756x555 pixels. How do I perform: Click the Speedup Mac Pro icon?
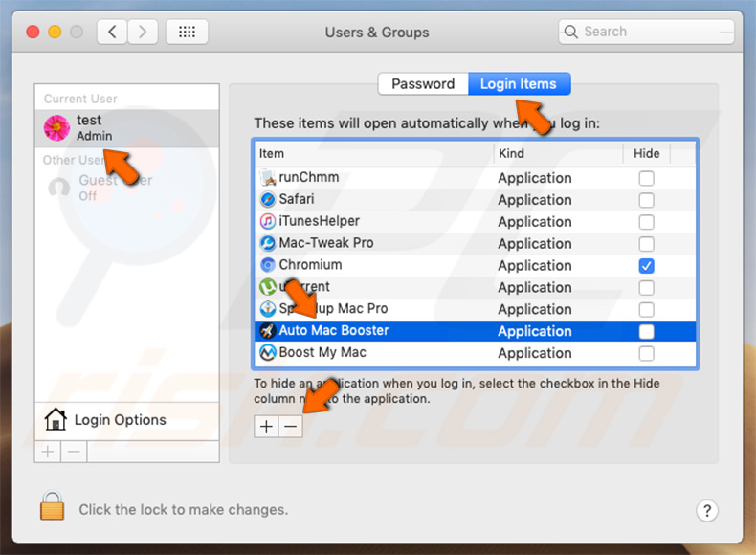[268, 309]
